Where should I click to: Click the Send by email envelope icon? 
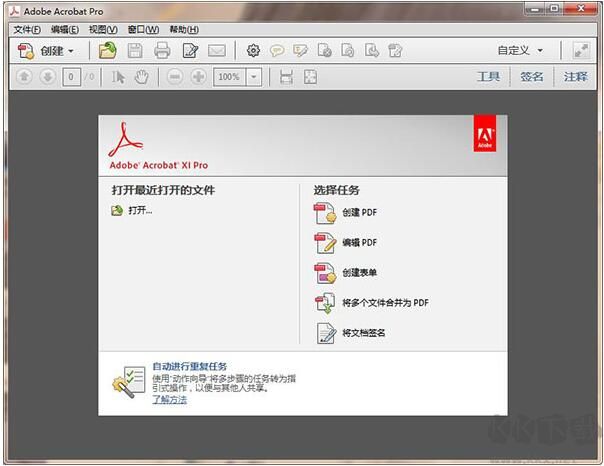tap(217, 51)
